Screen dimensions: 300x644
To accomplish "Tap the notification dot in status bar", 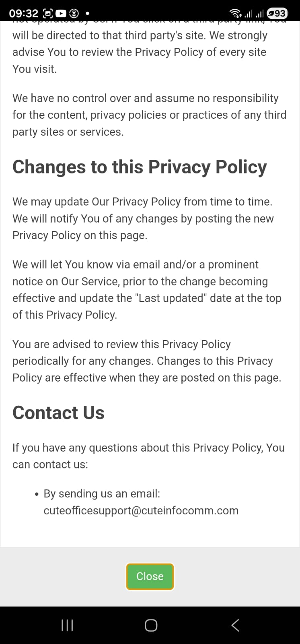I will 87,14.
